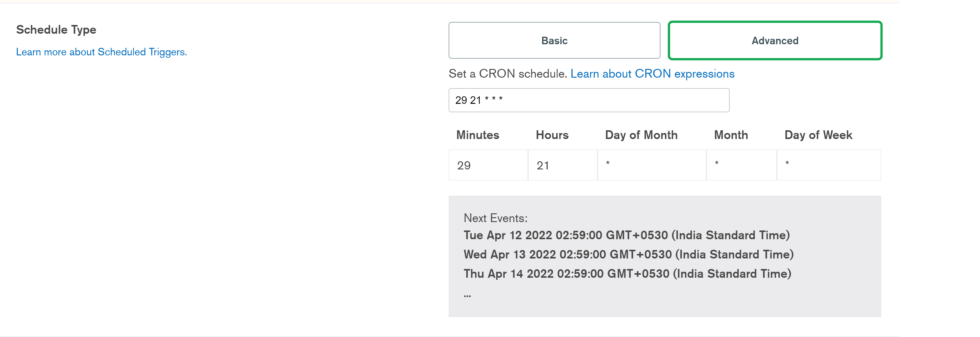Viewport: 980px width, 337px height.
Task: Click the Day of Week asterisk cell
Action: (x=828, y=165)
